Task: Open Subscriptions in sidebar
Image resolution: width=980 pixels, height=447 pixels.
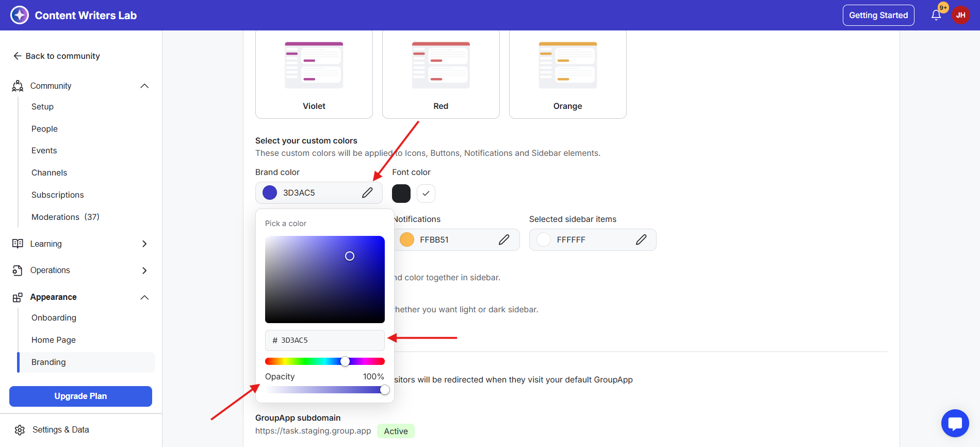Action: tap(58, 195)
